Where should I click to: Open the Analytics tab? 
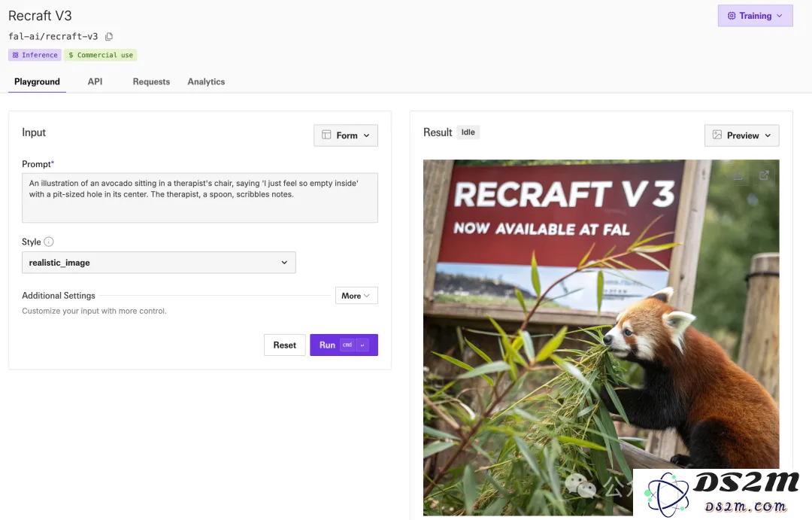pos(206,81)
